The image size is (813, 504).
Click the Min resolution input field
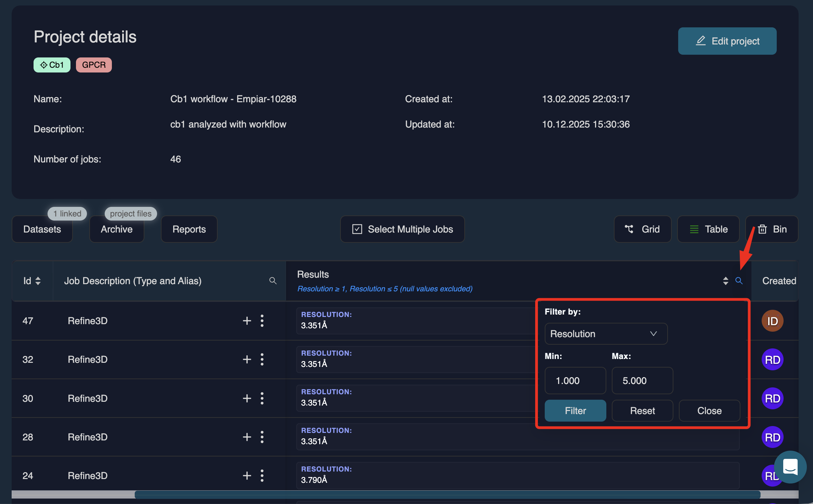575,381
